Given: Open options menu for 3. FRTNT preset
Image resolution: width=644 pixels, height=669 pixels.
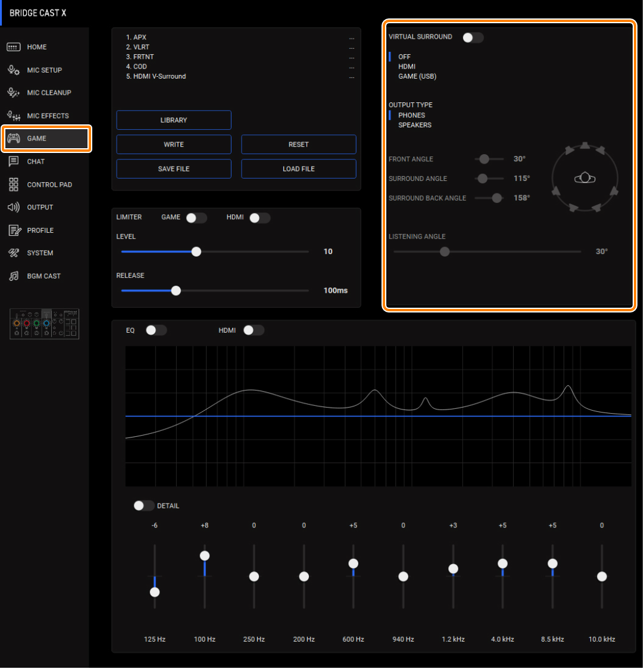Looking at the screenshot, I should [x=352, y=58].
